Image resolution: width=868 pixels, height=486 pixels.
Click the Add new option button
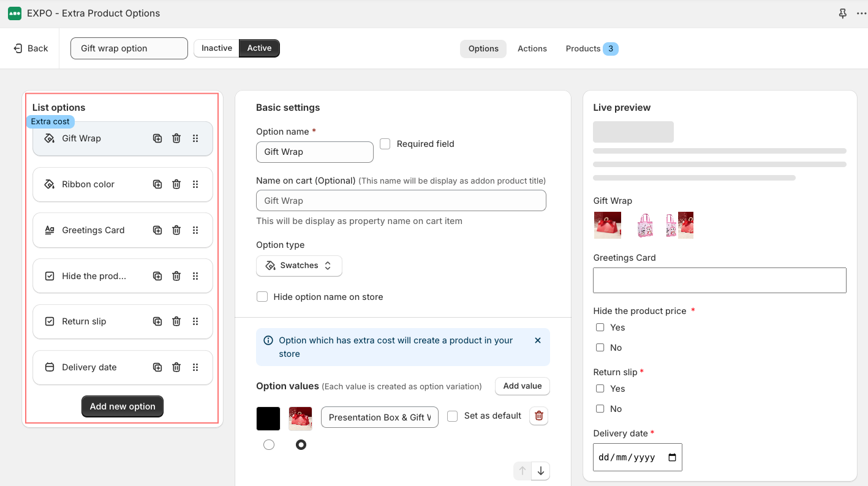click(x=123, y=406)
